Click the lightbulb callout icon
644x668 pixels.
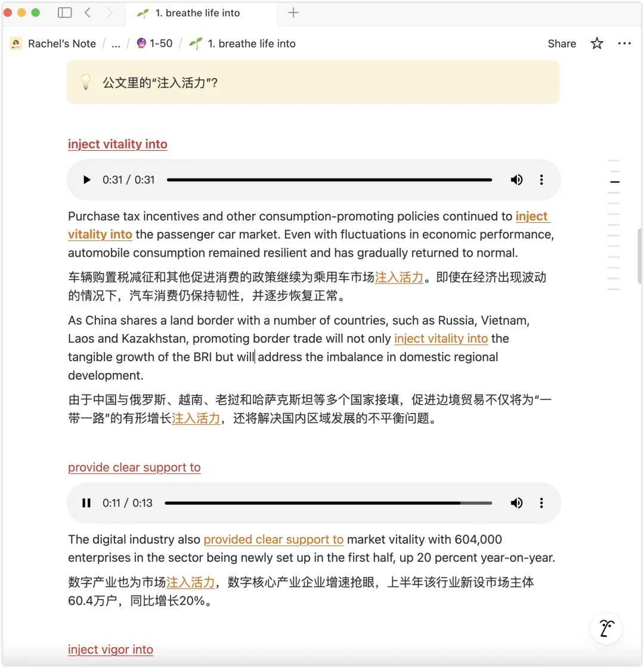86,82
